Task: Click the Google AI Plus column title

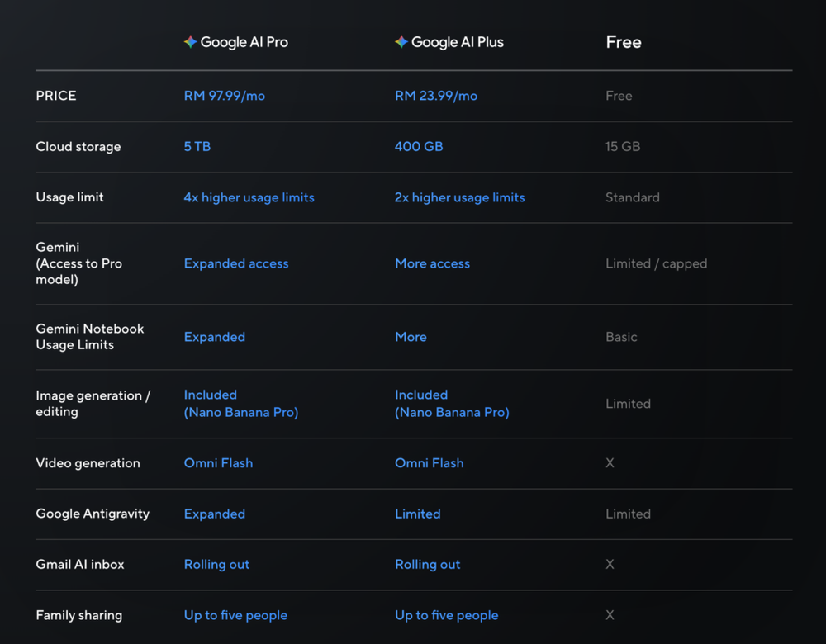Action: pos(458,42)
